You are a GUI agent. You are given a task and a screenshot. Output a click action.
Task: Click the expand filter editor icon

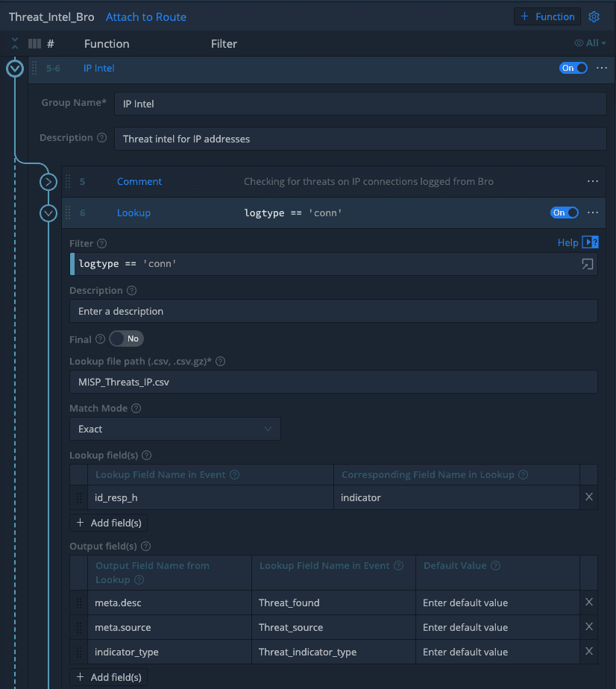click(587, 264)
